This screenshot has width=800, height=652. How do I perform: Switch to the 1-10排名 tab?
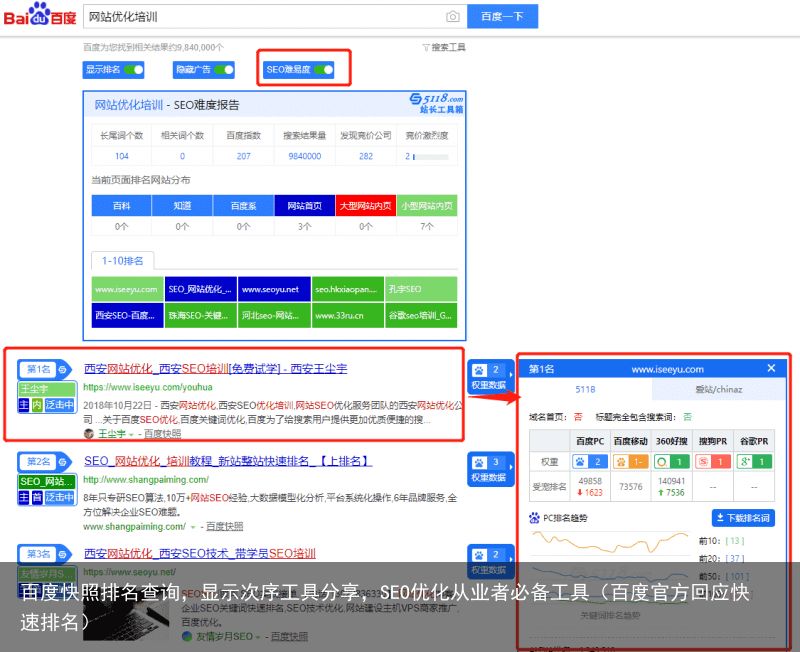coord(122,261)
